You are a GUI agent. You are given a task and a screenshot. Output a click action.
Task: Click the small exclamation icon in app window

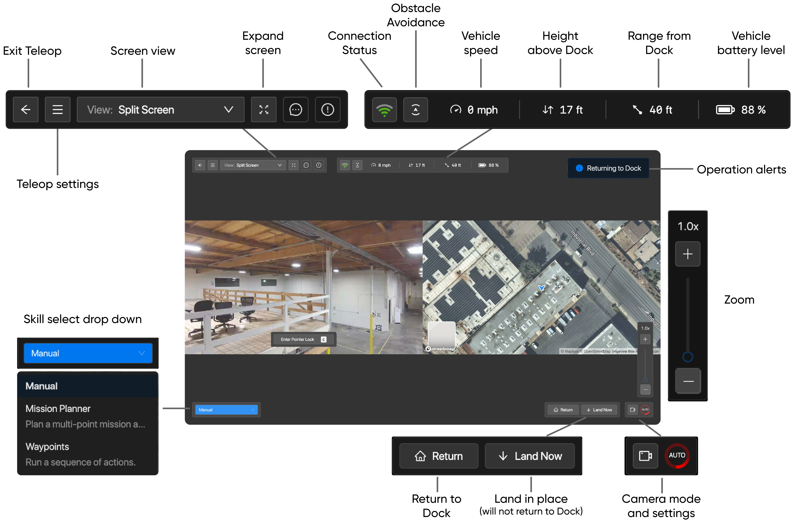click(319, 165)
